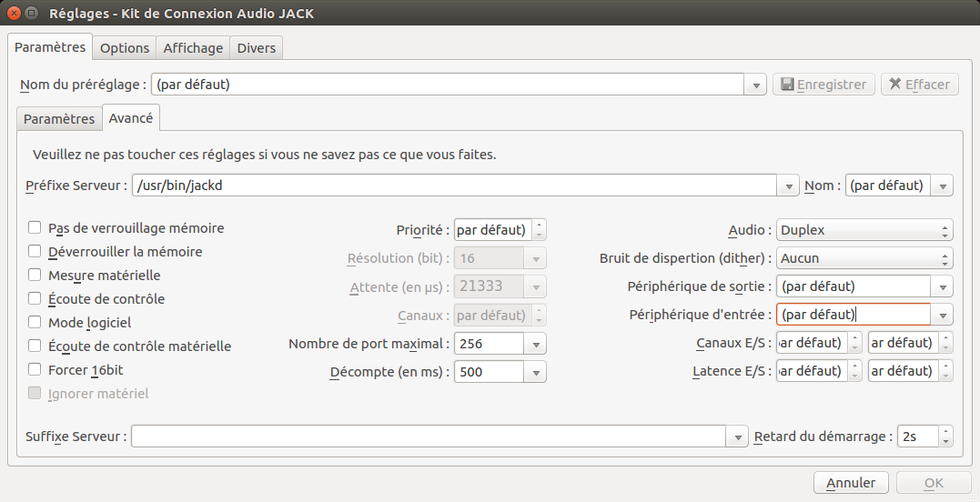Image resolution: width=980 pixels, height=502 pixels.
Task: Open the Affichage tab
Action: 193,48
